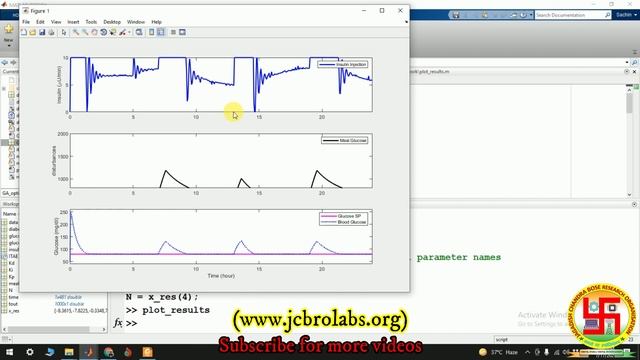Screen dimensions: 640x360
Task: Open the Windows Start menu
Action: click(9, 352)
